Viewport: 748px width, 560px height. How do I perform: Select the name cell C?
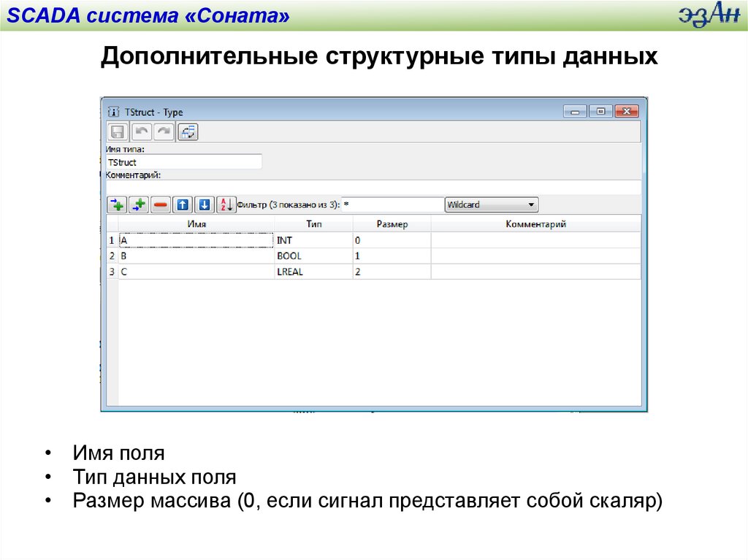pos(196,272)
